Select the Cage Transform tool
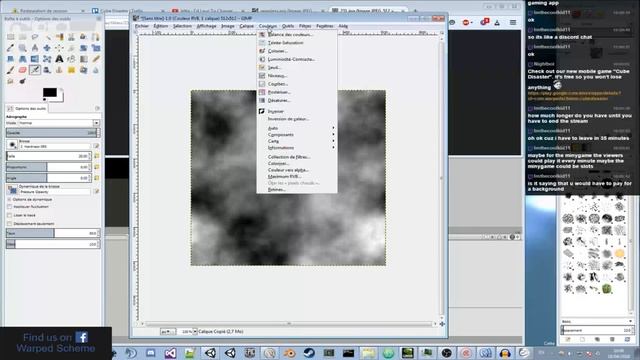The width and height of the screenshot is (640, 360). [x=47, y=59]
